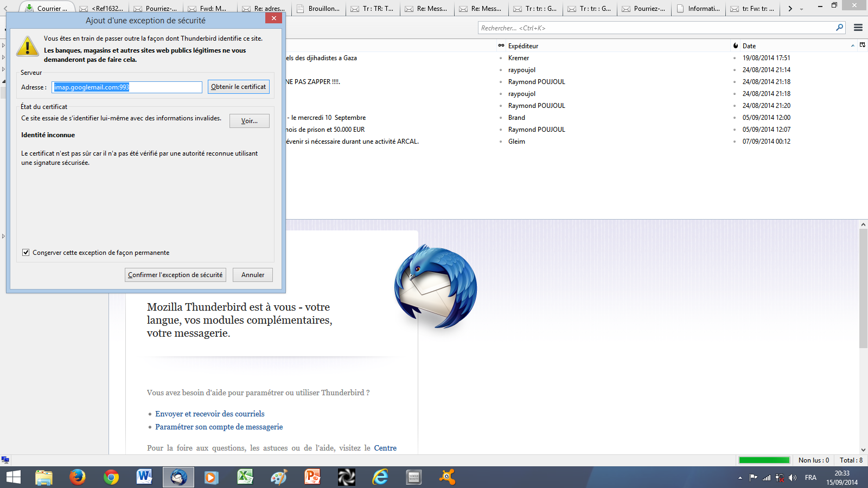Open Avast antivirus from the taskbar
868x488 pixels.
pyautogui.click(x=448, y=477)
